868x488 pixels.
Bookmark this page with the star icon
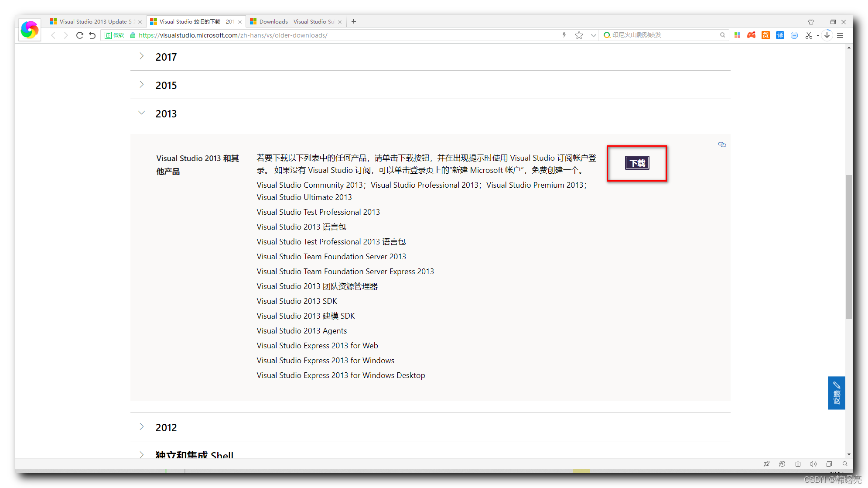point(579,35)
